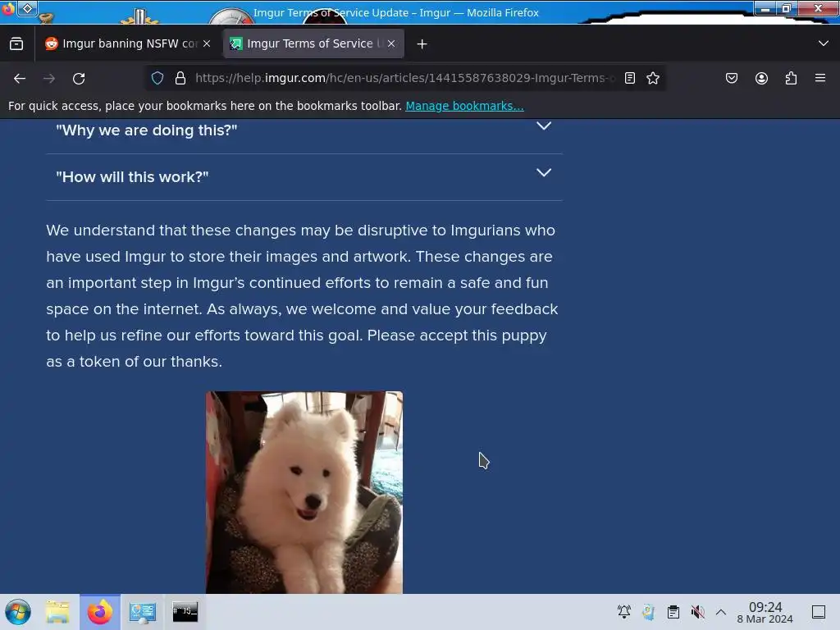Go back to previous page

(x=20, y=78)
